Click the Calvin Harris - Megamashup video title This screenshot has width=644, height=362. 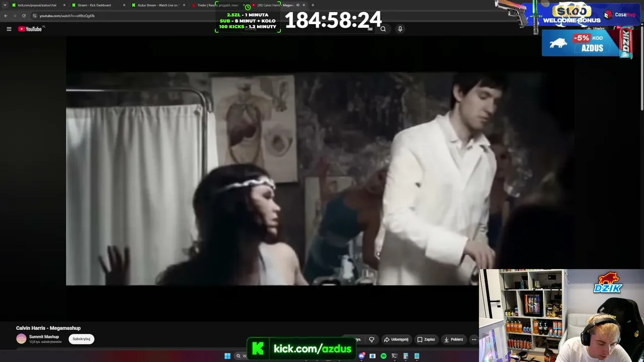tap(48, 328)
